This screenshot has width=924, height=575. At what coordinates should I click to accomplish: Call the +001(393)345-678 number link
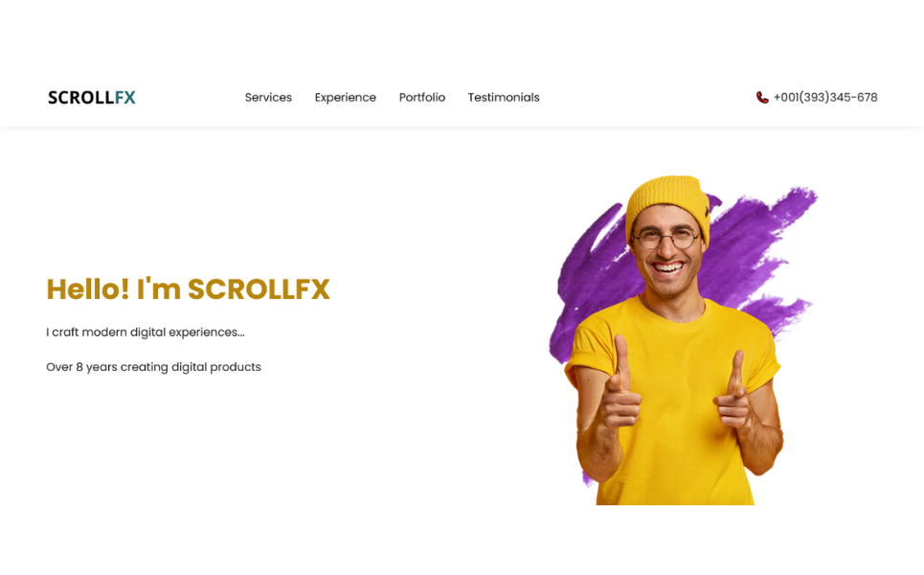[x=825, y=98]
